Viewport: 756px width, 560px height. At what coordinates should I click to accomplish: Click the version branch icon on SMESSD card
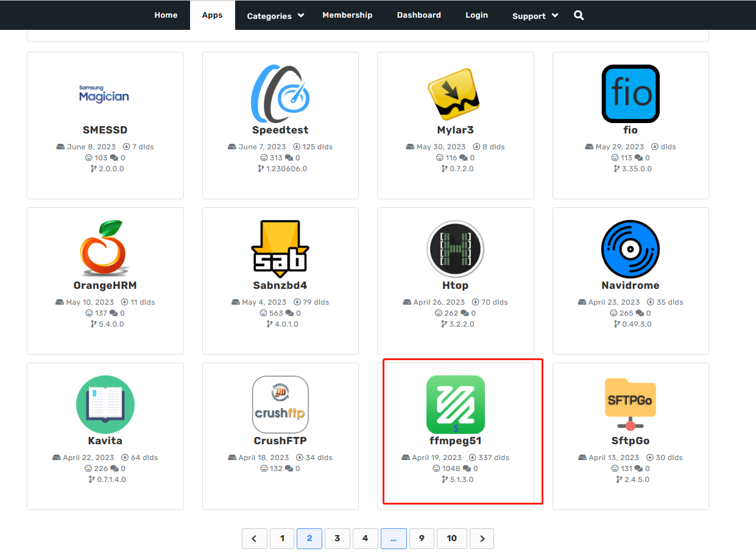pos(94,169)
